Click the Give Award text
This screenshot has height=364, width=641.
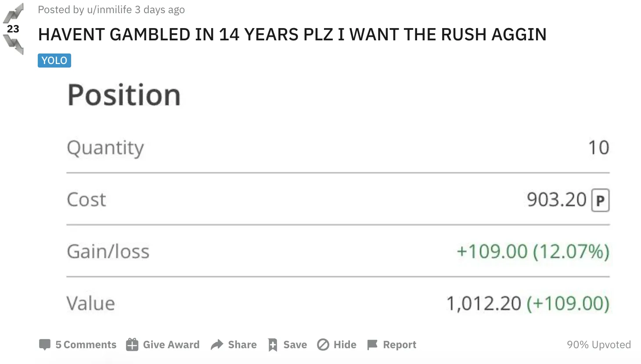(x=171, y=345)
